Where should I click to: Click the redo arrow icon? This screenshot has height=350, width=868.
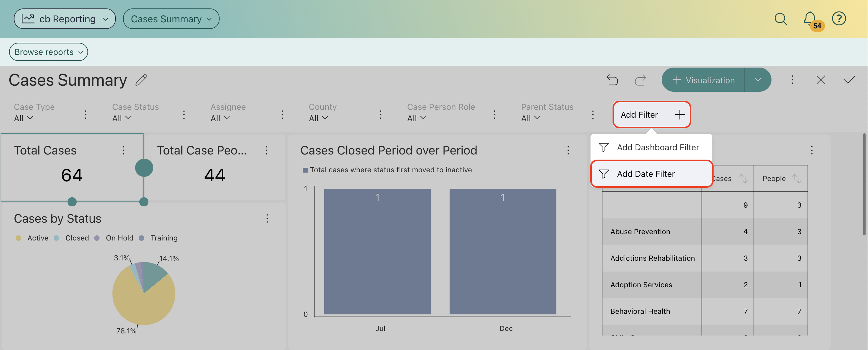pos(640,80)
